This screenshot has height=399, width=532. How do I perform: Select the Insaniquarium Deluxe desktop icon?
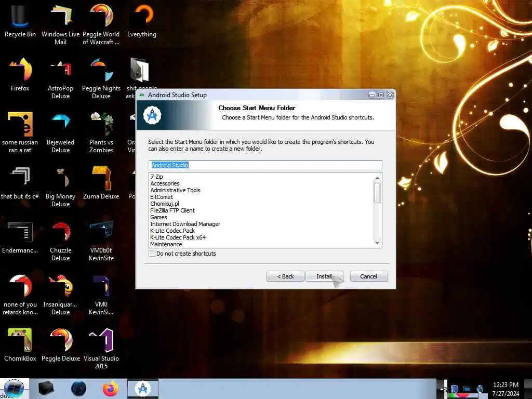coord(60,294)
